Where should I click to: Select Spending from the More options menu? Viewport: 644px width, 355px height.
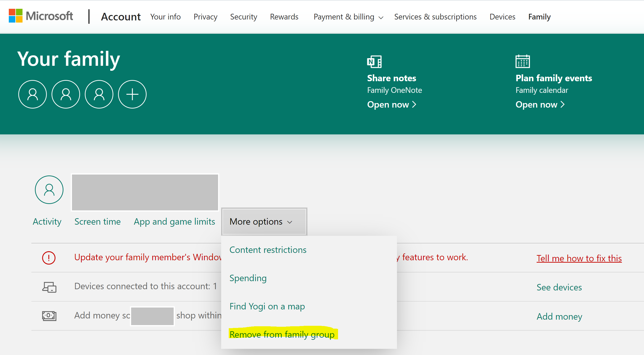point(248,278)
